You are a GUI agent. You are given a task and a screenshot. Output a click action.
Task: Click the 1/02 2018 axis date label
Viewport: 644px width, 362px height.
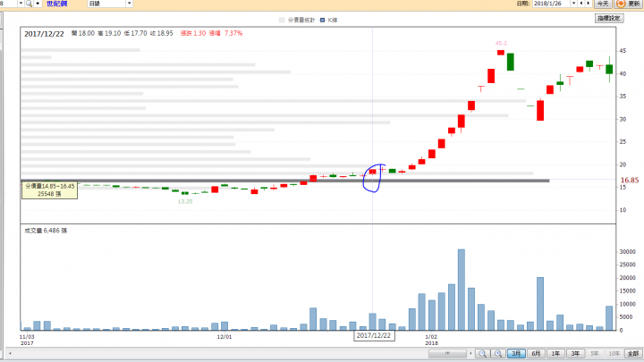(431, 340)
